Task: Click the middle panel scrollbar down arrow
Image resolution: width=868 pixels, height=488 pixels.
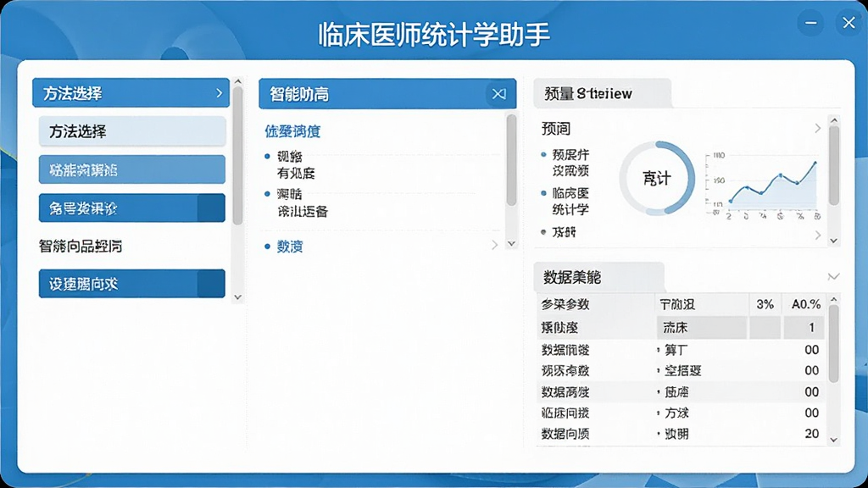Action: (511, 243)
